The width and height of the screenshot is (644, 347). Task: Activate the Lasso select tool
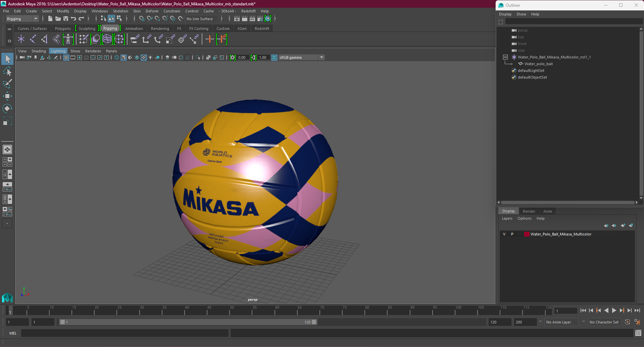point(7,71)
